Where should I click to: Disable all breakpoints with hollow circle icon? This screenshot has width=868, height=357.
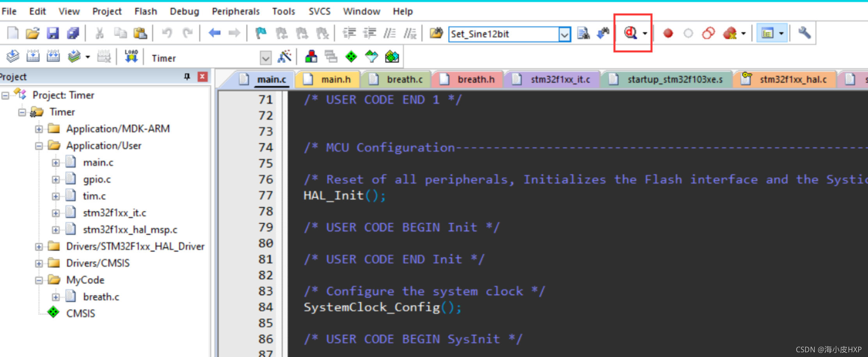[689, 34]
